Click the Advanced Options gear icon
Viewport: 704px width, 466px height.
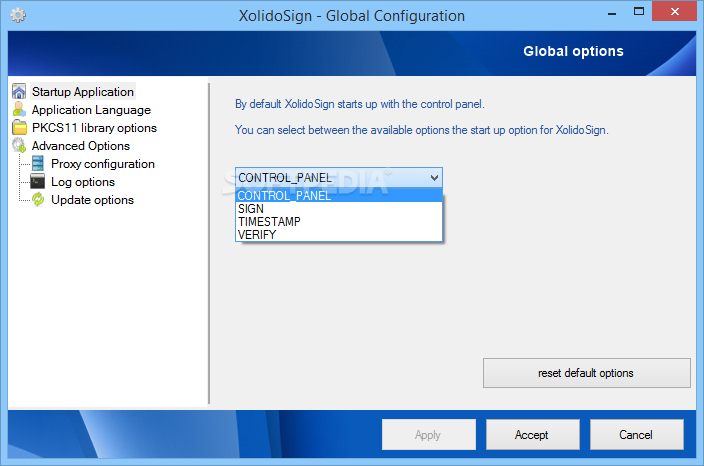coord(19,145)
